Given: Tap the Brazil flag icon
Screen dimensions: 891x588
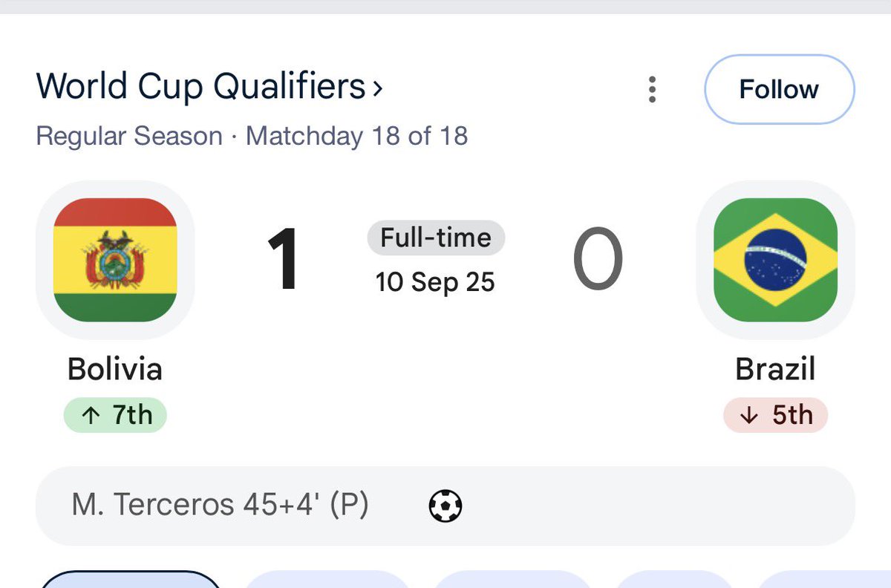Looking at the screenshot, I should click(775, 260).
